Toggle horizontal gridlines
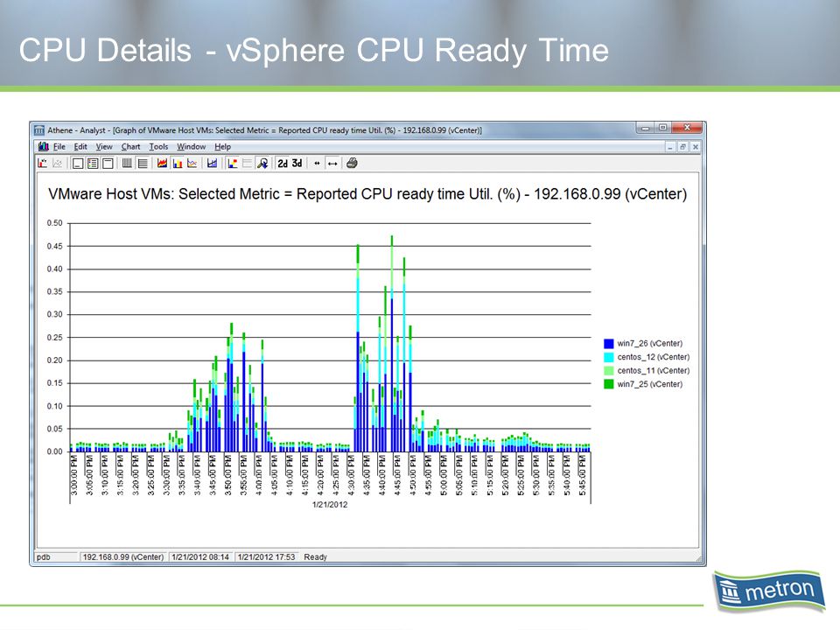Image resolution: width=840 pixels, height=630 pixels. click(x=143, y=164)
